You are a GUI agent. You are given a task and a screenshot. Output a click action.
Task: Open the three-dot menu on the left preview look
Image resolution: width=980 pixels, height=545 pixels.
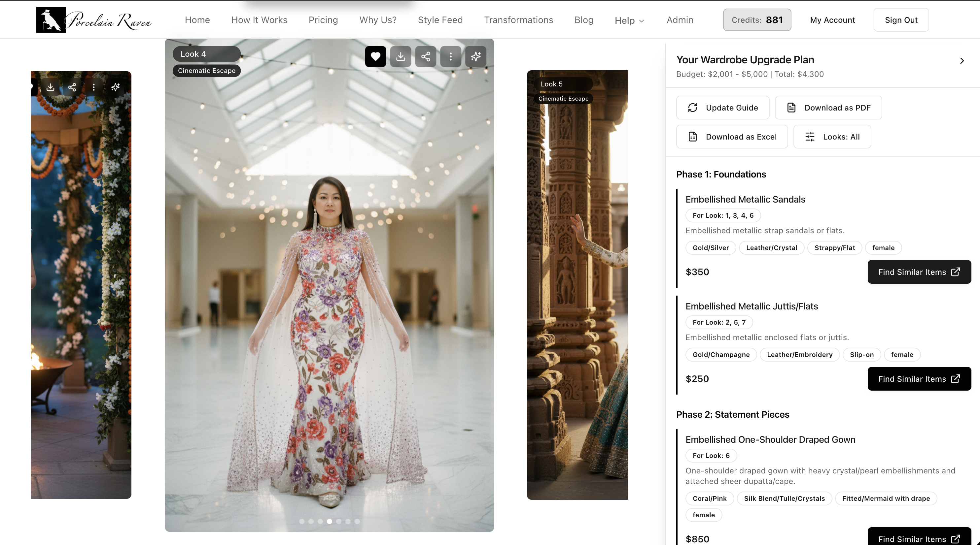pyautogui.click(x=93, y=87)
